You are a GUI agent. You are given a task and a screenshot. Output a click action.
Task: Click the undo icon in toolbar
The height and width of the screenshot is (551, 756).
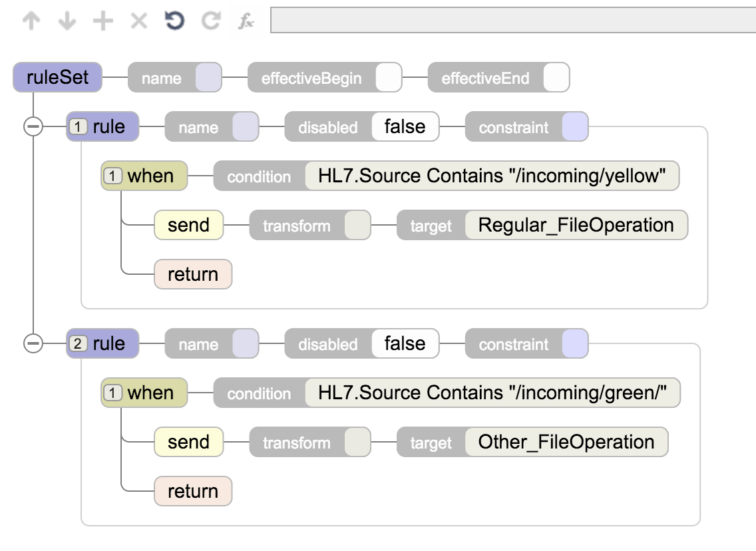(x=174, y=21)
